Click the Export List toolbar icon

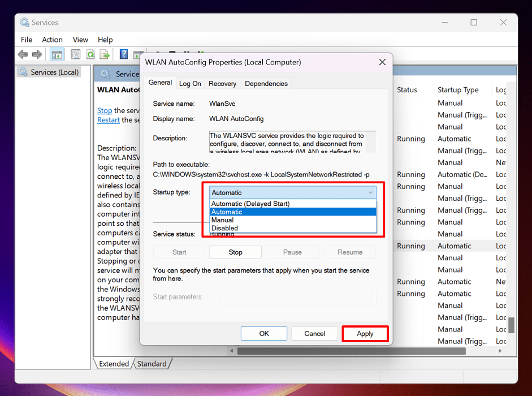[105, 54]
